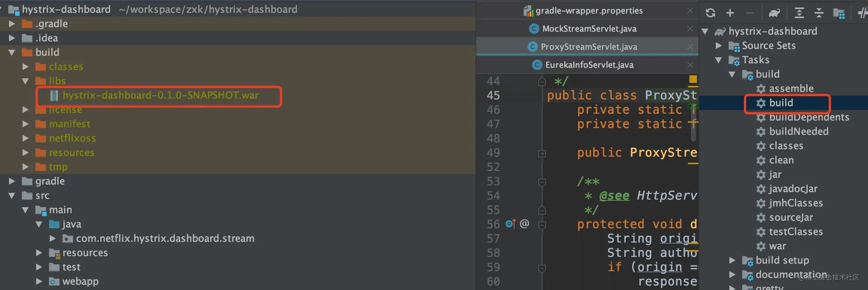Click the override marker icon on line 56

coord(510,224)
